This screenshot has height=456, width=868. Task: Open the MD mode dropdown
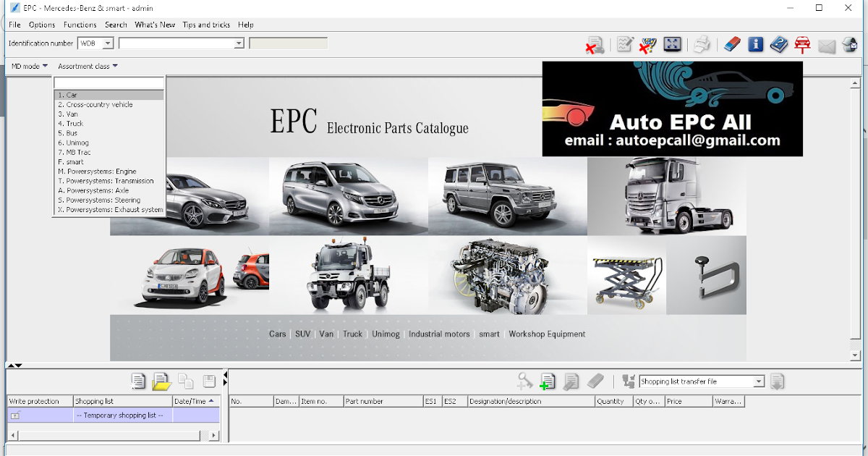point(26,66)
